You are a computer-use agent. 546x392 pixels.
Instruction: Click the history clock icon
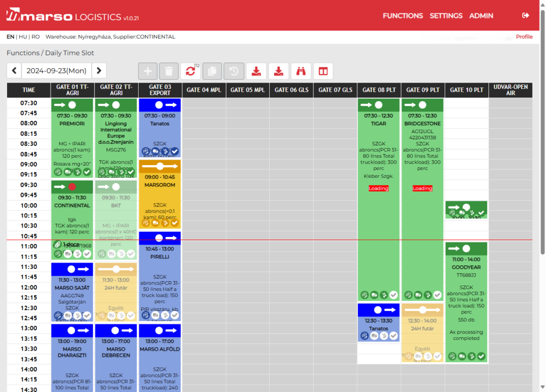234,71
